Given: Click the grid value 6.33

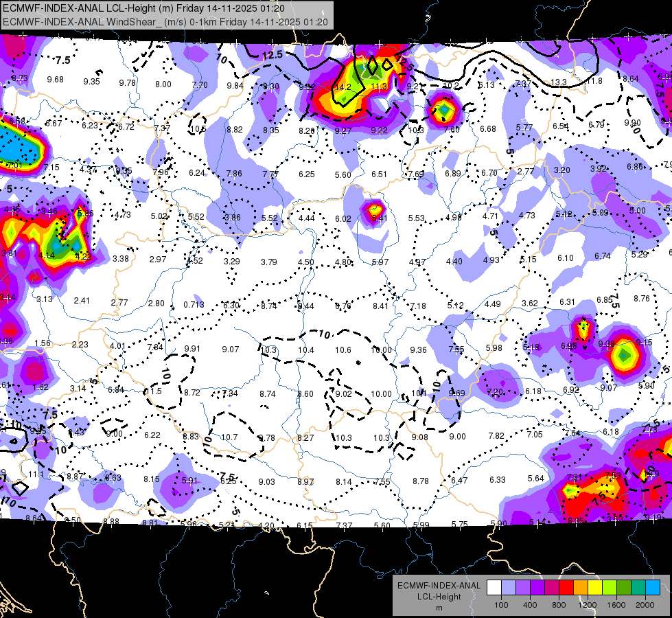Looking at the screenshot, I should 498,479.
